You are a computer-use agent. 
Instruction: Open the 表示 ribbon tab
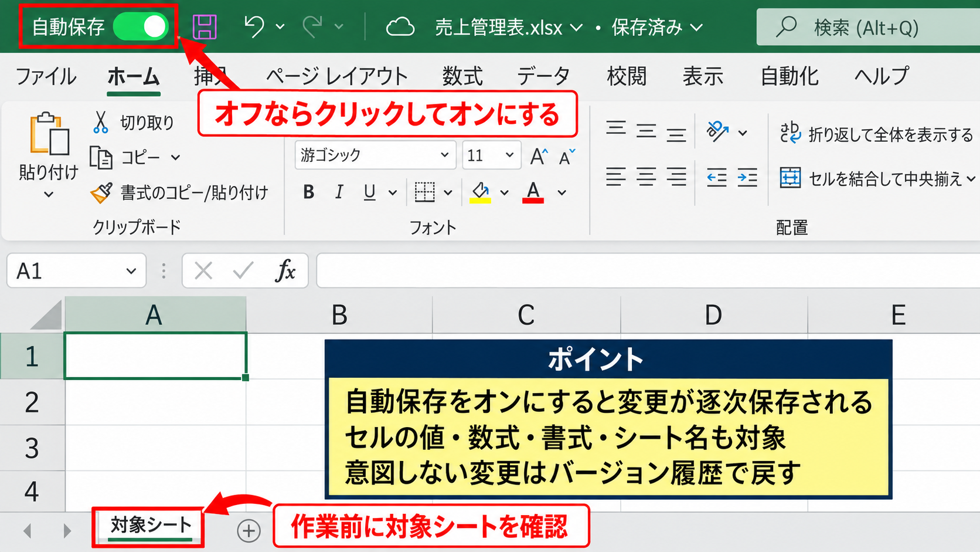point(703,76)
